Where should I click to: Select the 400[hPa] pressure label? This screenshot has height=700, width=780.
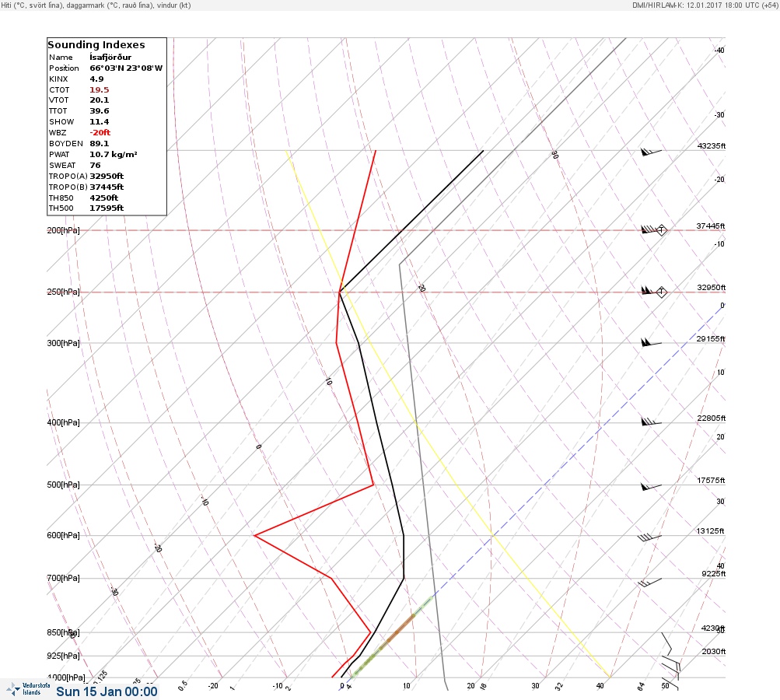(63, 422)
